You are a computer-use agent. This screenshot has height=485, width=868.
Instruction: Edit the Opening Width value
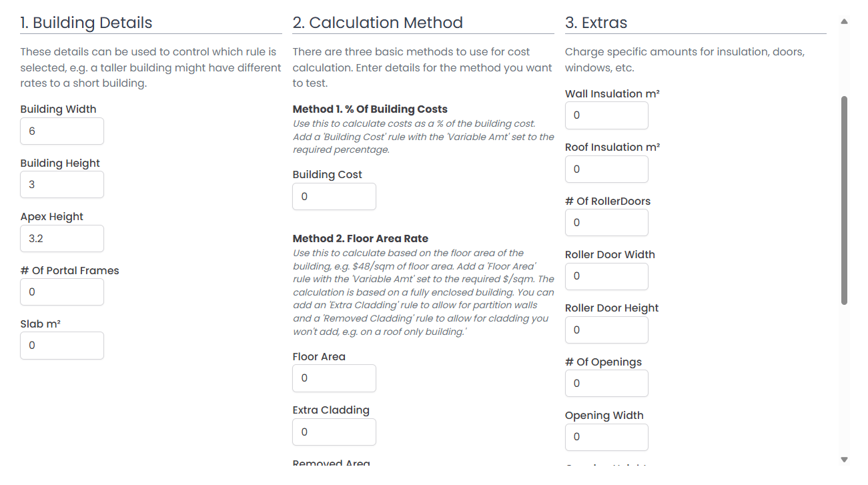[x=606, y=437]
